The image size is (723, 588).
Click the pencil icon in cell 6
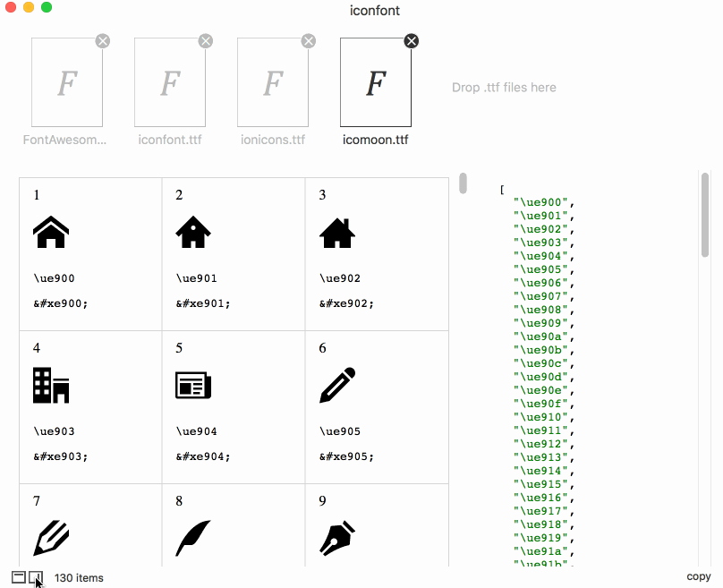(337, 385)
